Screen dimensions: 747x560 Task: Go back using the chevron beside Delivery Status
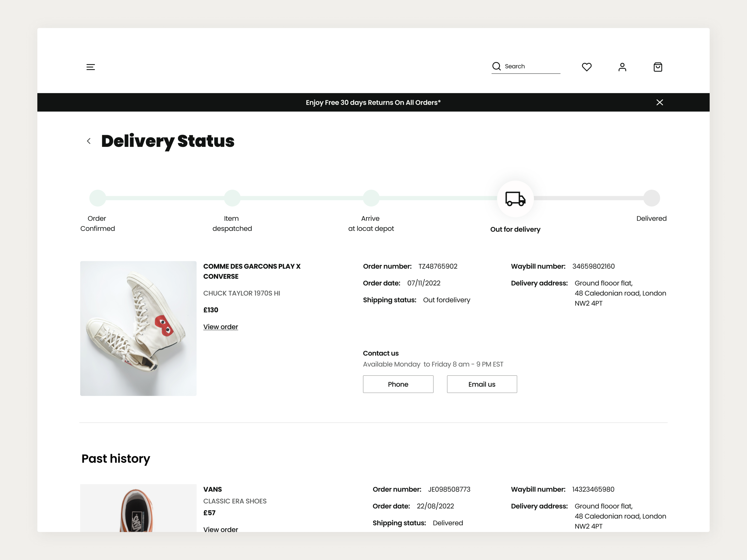(89, 141)
